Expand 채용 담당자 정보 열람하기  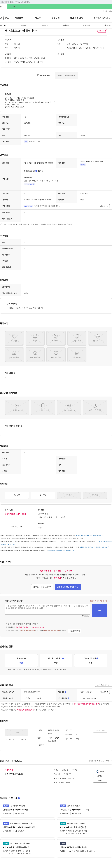click(68, 587)
